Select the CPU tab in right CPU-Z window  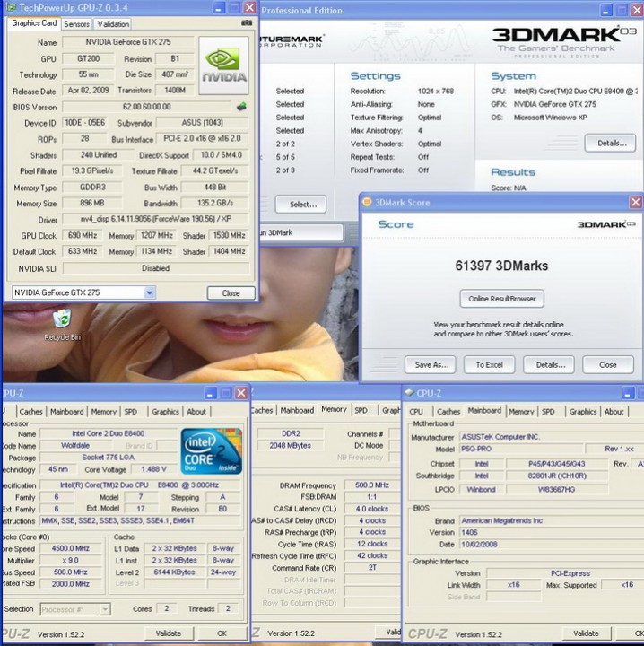416,411
